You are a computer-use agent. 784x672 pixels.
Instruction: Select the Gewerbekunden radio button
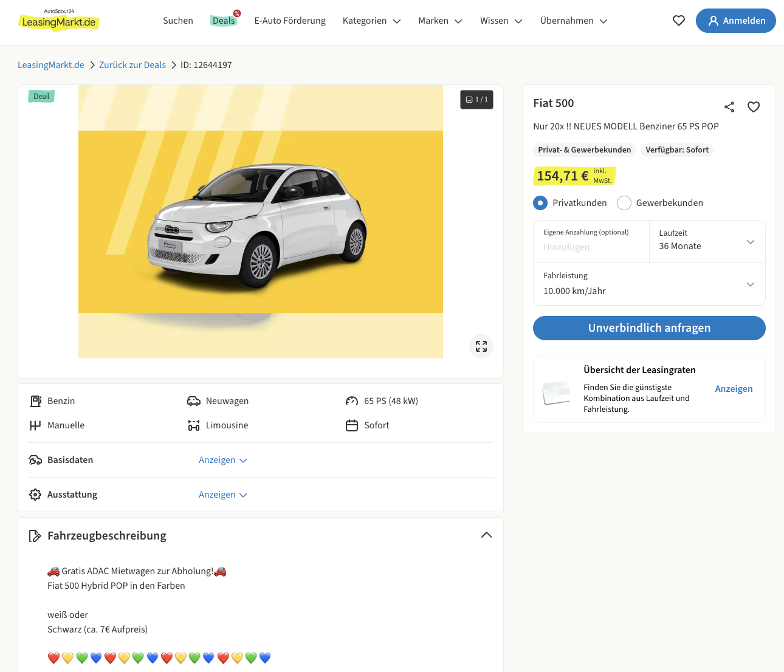624,203
